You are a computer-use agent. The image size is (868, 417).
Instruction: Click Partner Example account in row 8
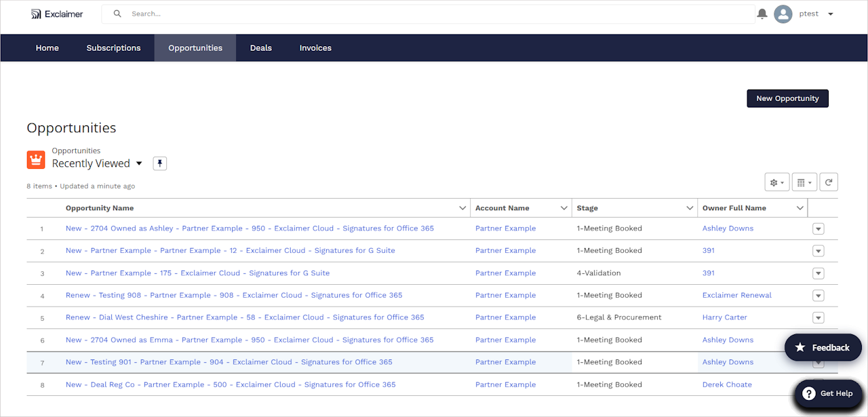505,384
